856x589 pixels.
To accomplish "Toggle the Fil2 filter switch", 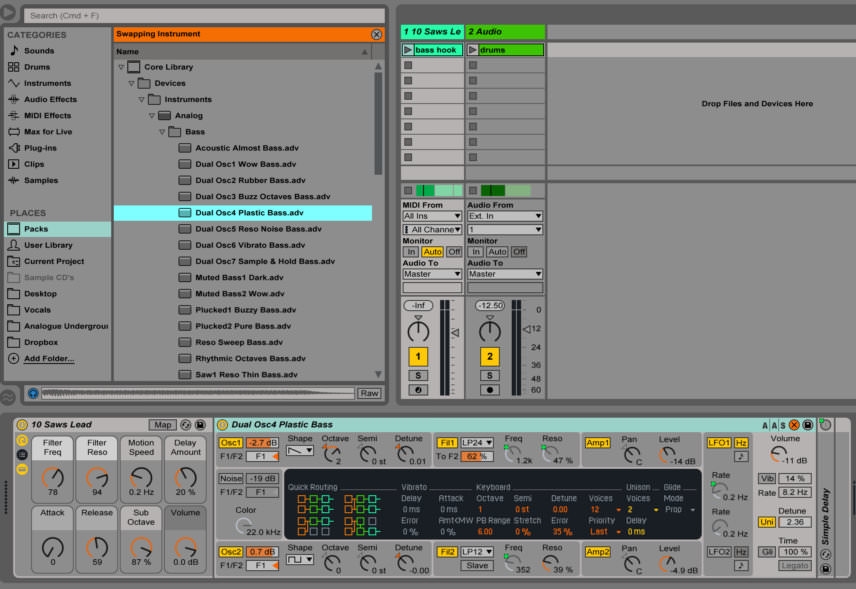I will 447,552.
